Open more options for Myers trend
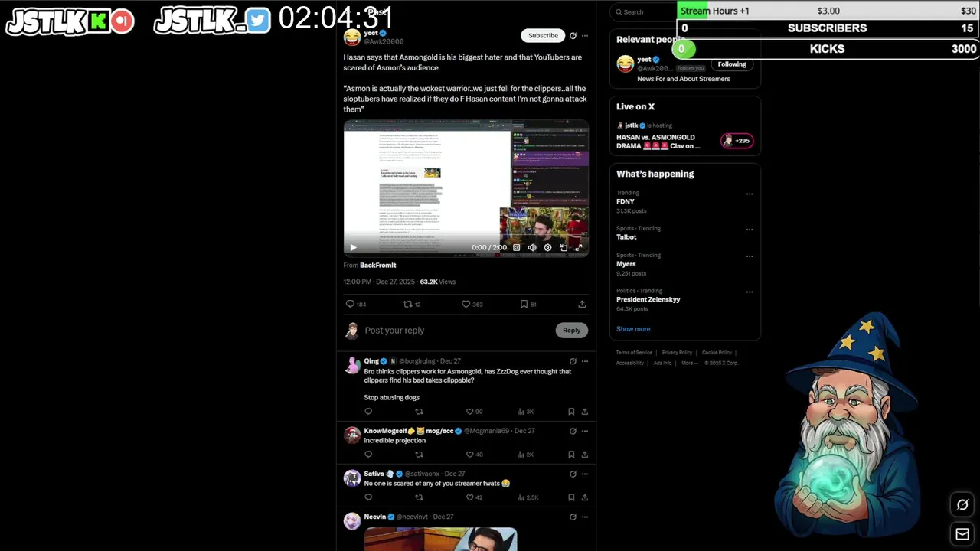980x551 pixels. (x=750, y=256)
